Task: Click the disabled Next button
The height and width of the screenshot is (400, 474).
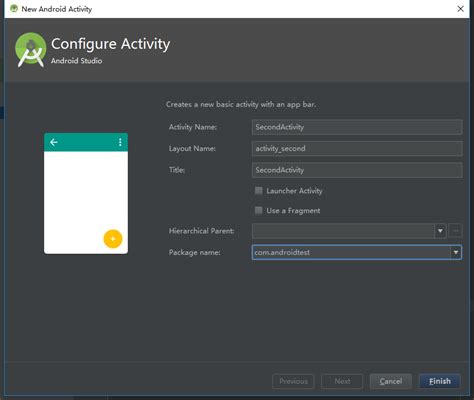Action: click(342, 381)
